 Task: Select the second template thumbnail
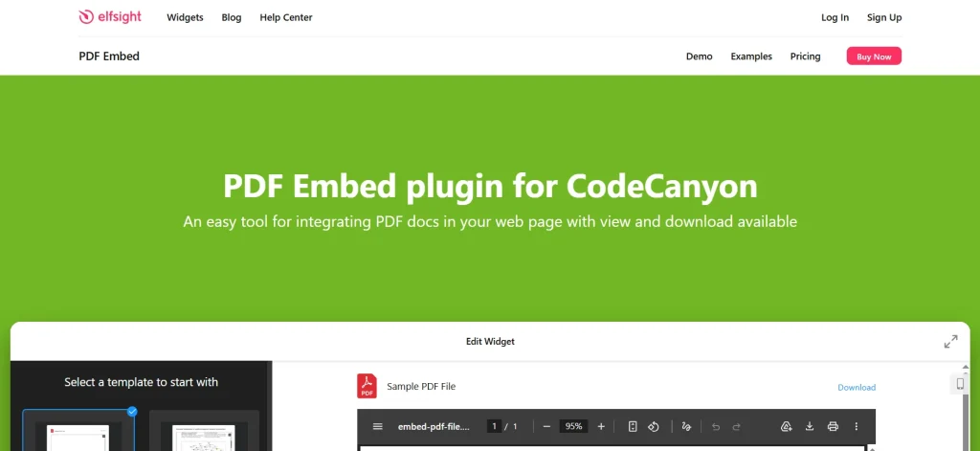click(204, 430)
